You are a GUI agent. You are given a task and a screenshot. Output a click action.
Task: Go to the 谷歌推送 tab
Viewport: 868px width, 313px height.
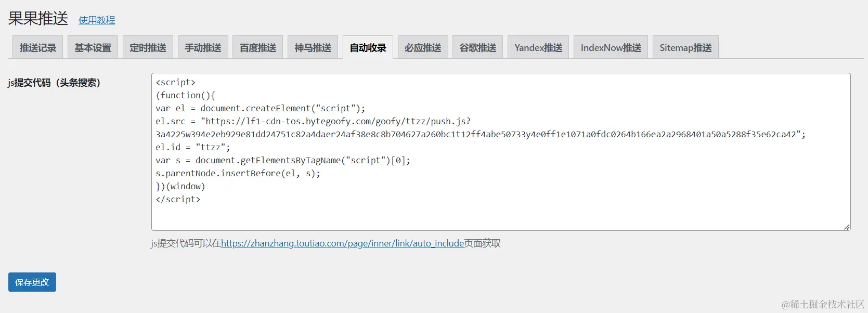(477, 47)
